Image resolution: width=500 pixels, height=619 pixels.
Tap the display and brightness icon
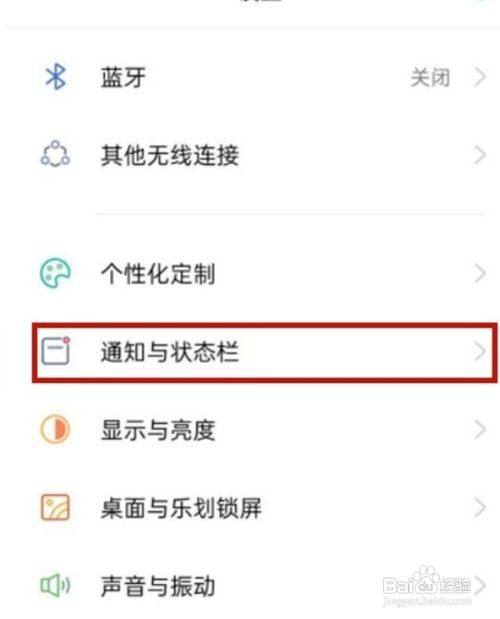[x=55, y=429]
